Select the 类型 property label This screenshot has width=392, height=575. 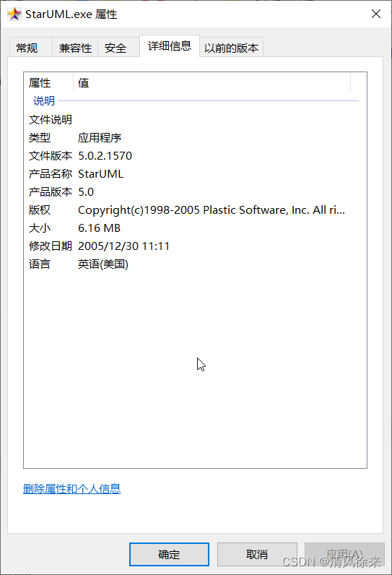[x=40, y=138]
